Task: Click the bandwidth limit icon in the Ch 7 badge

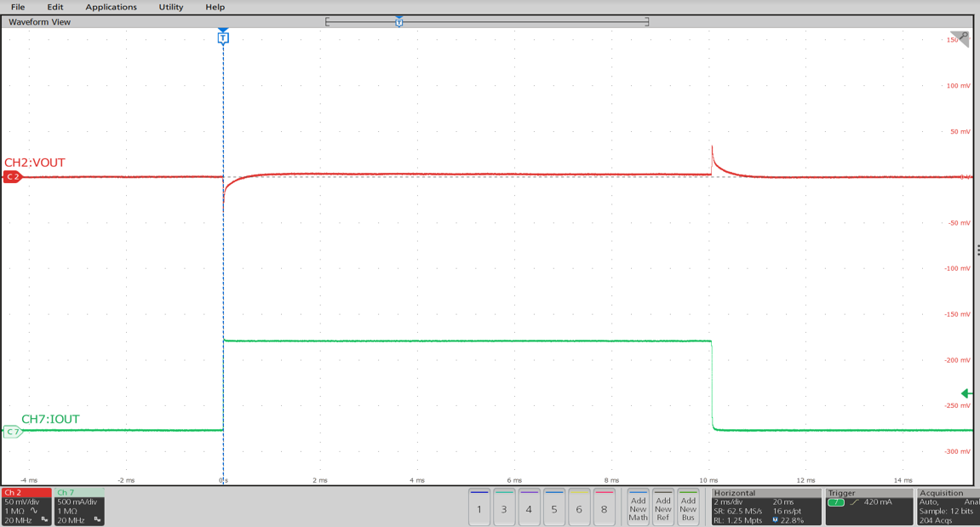Action: 97,519
